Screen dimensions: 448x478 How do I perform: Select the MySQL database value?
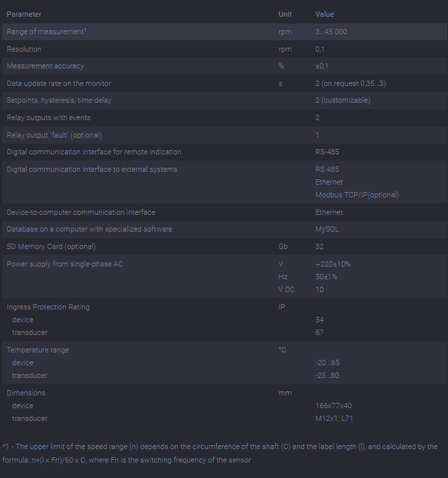tap(328, 229)
